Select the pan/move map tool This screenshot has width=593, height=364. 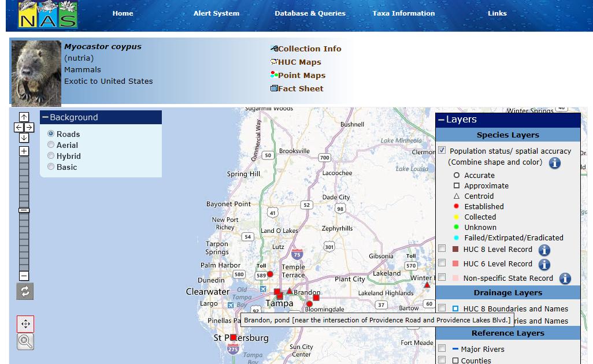tap(25, 324)
